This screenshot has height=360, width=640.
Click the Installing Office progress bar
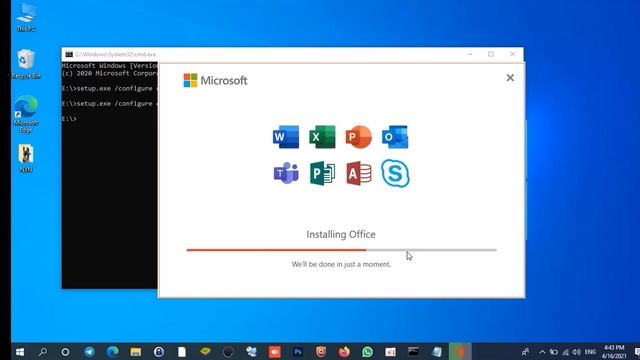[342, 250]
